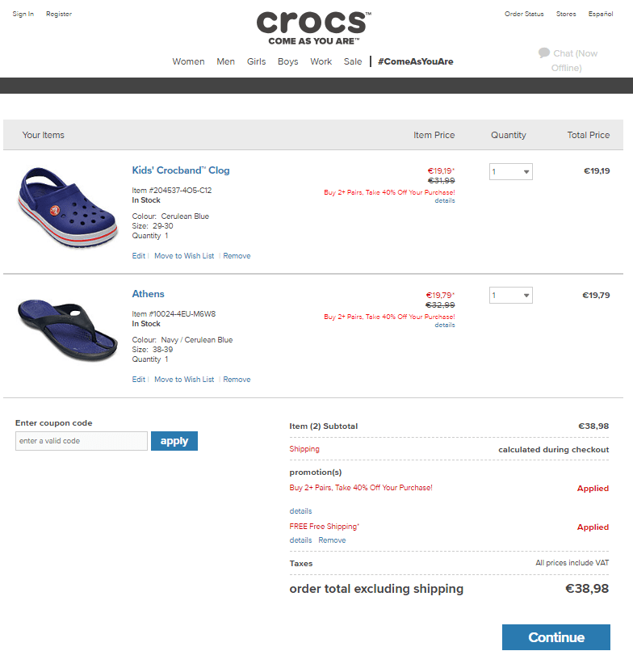Apply the coupon code
This screenshot has height=672, width=633.
(174, 441)
